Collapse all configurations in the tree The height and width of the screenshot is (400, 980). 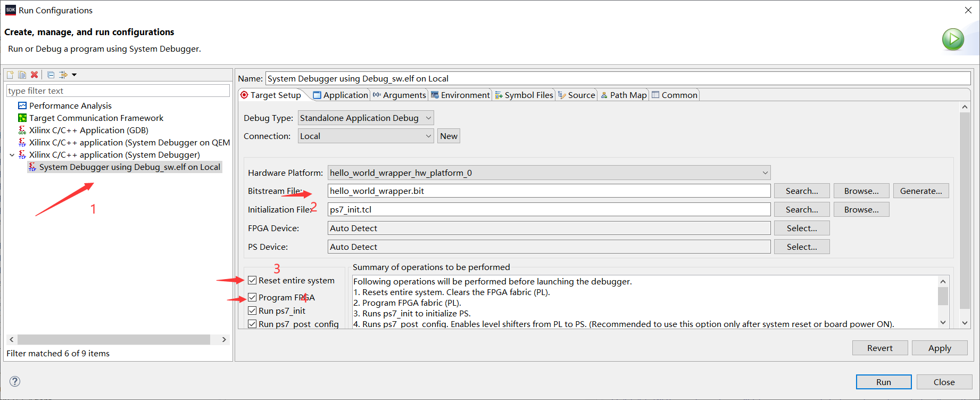[x=51, y=75]
